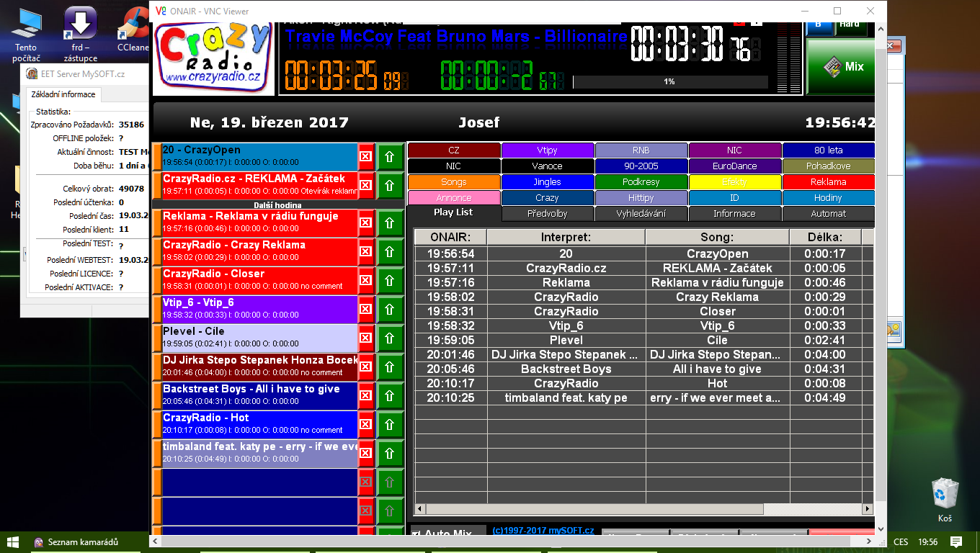Click play list horizontal scrollbar right arrow

pyautogui.click(x=867, y=509)
